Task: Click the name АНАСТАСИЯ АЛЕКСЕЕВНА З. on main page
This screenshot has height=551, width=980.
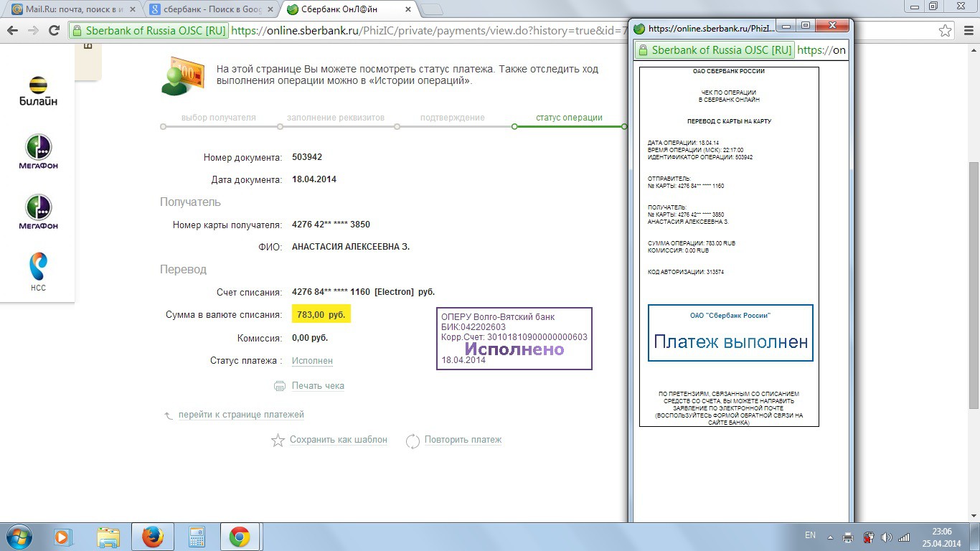Action: (351, 247)
